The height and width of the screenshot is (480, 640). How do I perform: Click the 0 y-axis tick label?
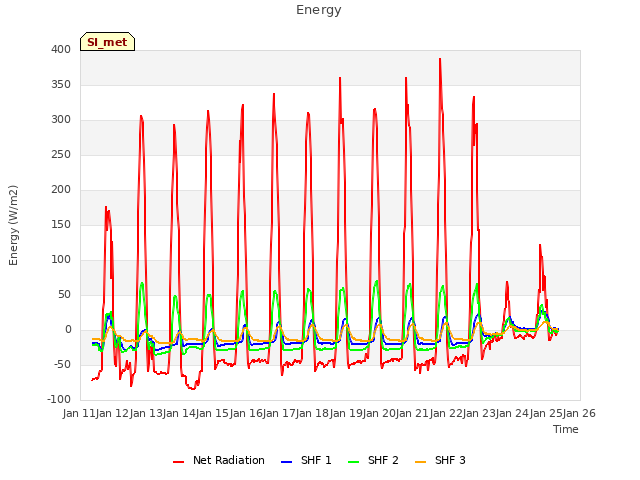[x=68, y=329]
